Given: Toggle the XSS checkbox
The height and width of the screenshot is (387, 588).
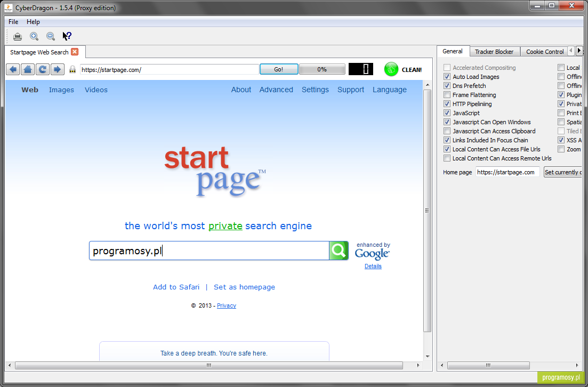Looking at the screenshot, I should coord(561,140).
